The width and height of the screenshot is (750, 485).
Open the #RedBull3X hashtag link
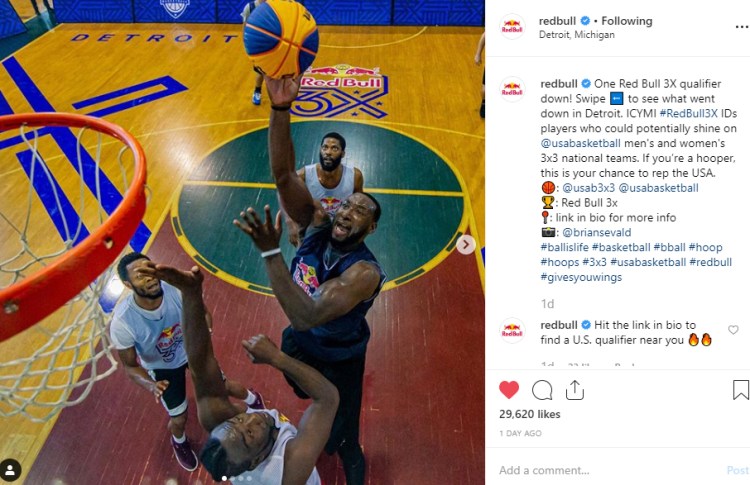[x=688, y=113]
